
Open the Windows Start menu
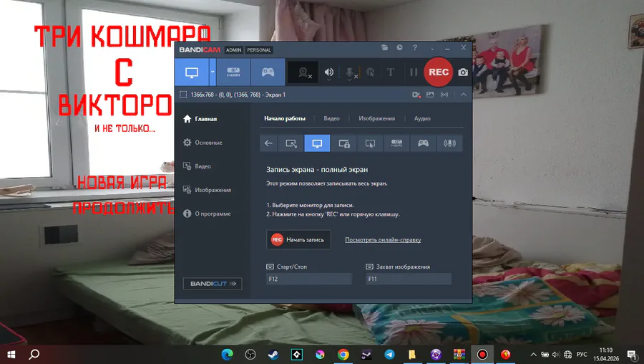pos(11,354)
